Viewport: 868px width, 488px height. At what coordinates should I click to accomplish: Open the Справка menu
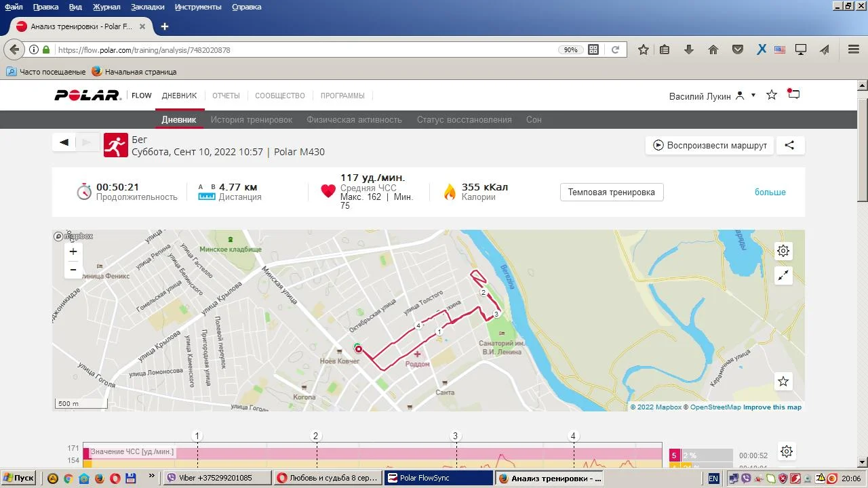point(247,7)
